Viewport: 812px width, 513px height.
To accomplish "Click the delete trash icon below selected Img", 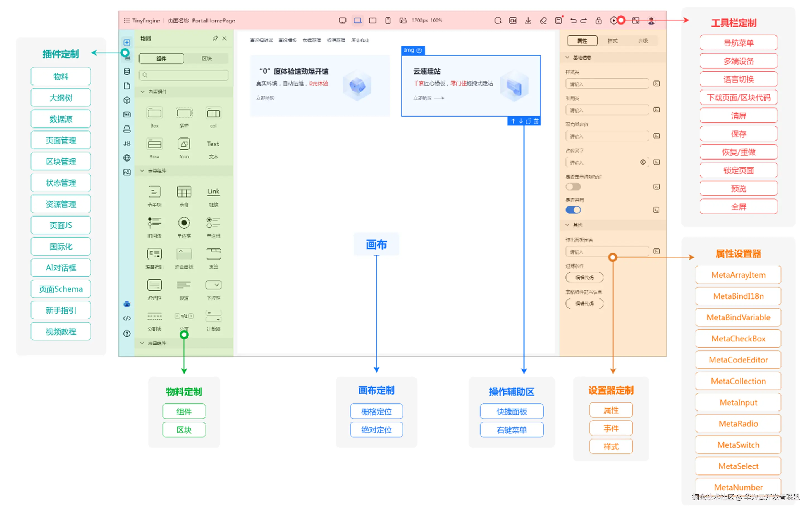I will [x=536, y=121].
